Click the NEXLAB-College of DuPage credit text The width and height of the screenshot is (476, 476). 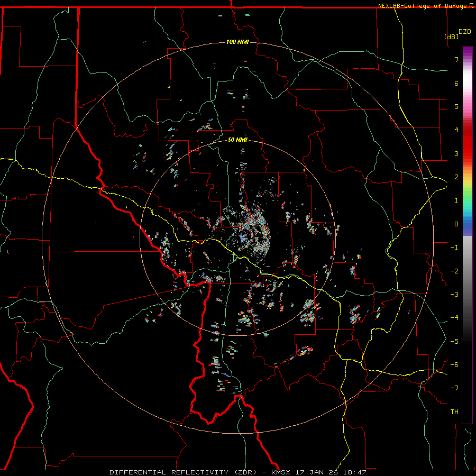426,6
